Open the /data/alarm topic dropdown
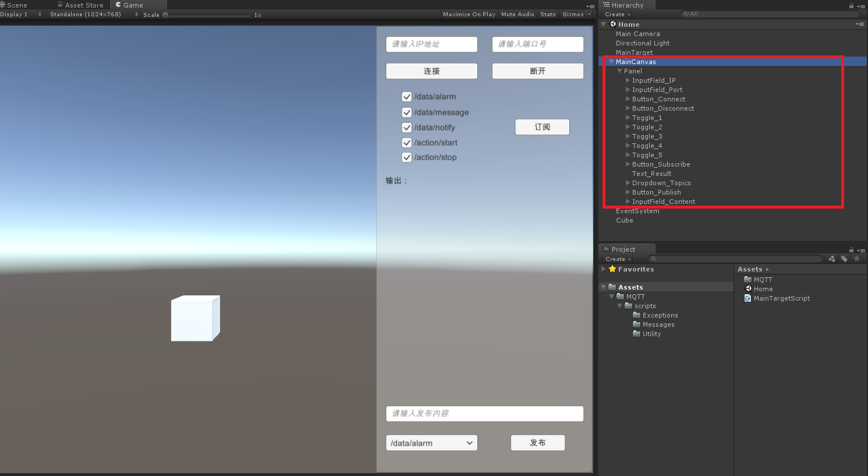Image resolution: width=868 pixels, height=476 pixels. click(431, 443)
